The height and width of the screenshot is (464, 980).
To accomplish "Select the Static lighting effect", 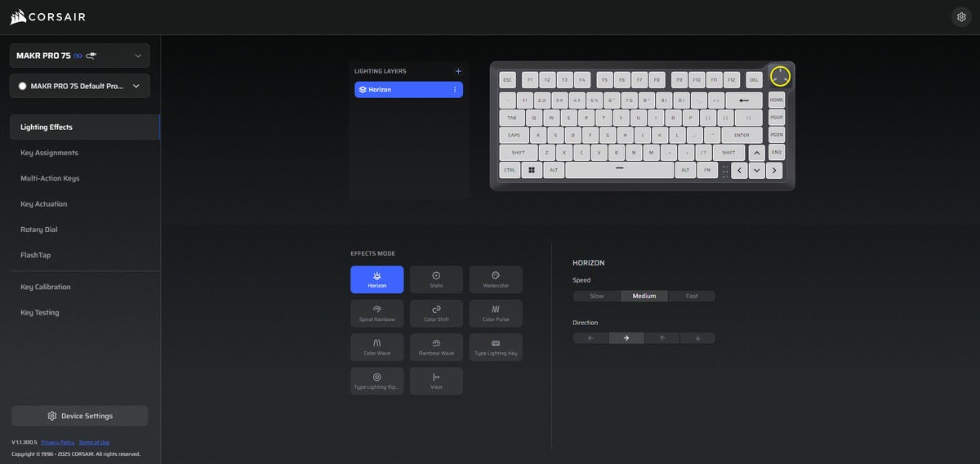I will click(436, 279).
